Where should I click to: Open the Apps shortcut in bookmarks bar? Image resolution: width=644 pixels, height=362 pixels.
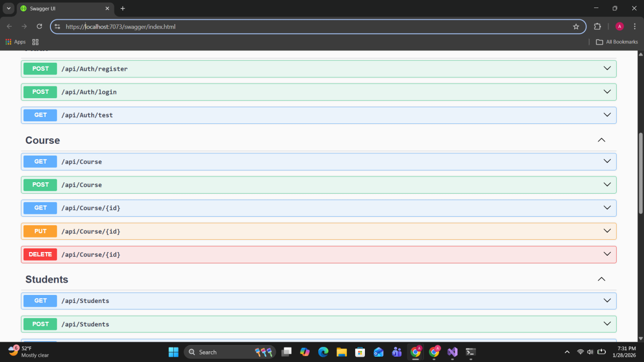coord(16,42)
